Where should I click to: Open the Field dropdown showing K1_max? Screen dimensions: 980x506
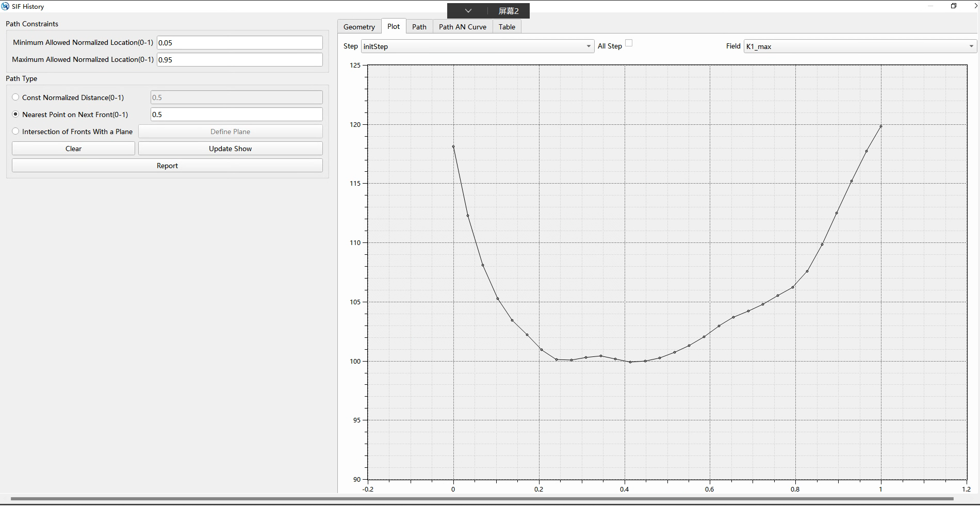point(860,46)
